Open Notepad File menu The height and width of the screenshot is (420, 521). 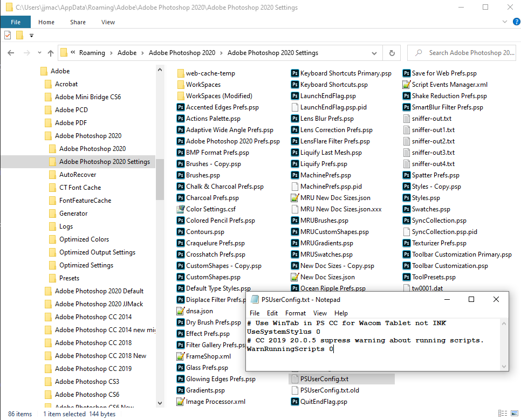[x=255, y=313]
